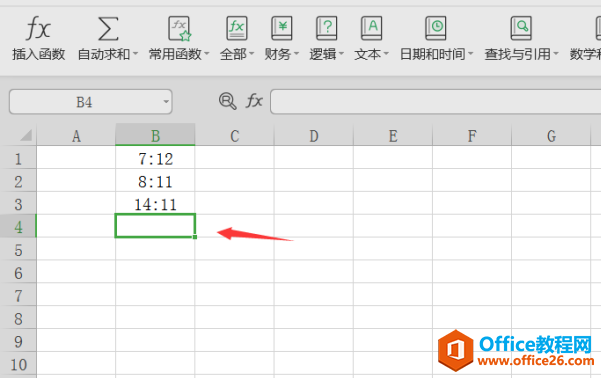The width and height of the screenshot is (601, 378).
Task: Expand the 自动求和 dropdown arrow
Action: (x=135, y=54)
